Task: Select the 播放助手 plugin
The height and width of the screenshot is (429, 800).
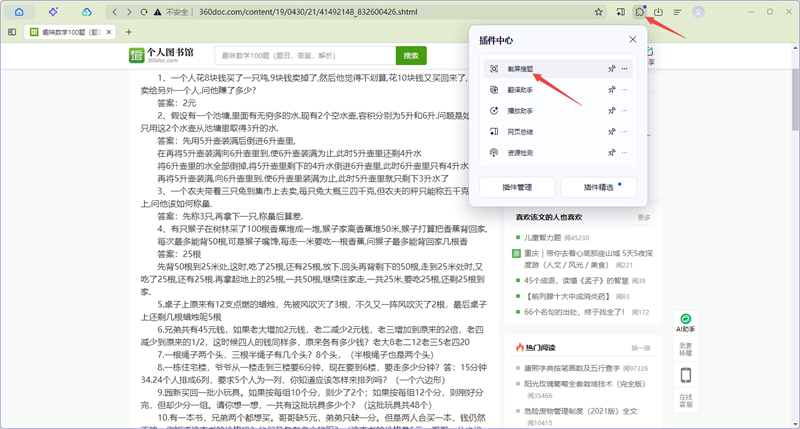Action: click(x=558, y=111)
